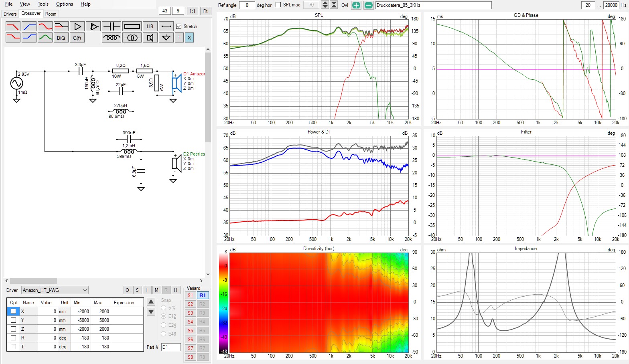
Task: Remove overlay with the green minus button
Action: click(x=368, y=5)
